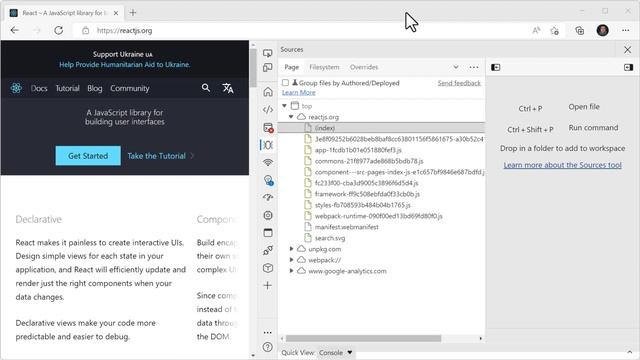This screenshot has width=640, height=360.
Task: Click the React logo in site header
Action: [16, 88]
